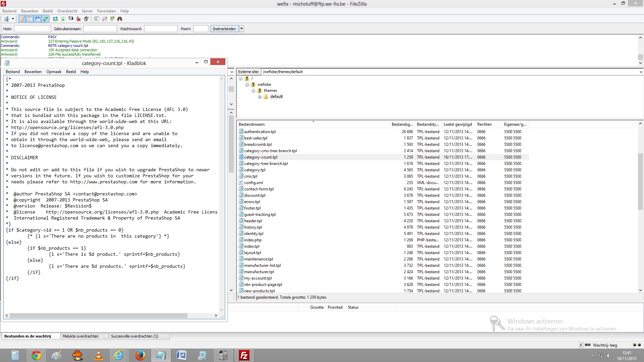Click Notepad's horizontal scrollbar thumb
Image resolution: width=644 pixels, height=362 pixels.
pyautogui.click(x=98, y=315)
